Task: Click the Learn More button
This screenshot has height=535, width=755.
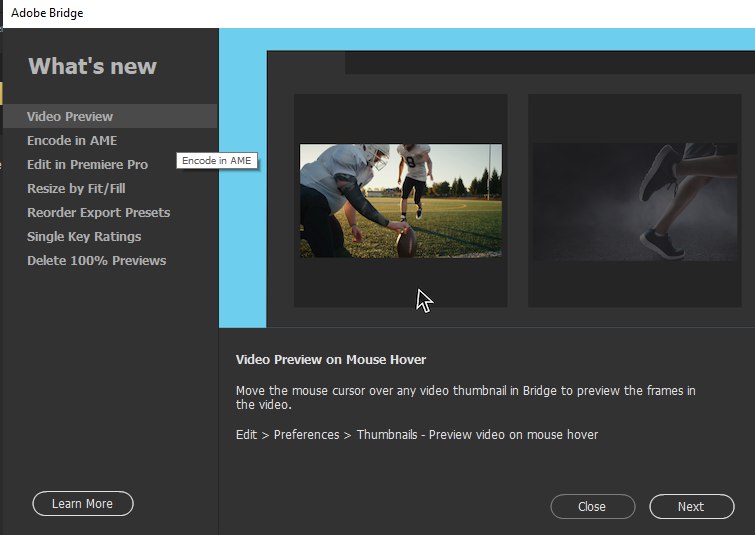Action: pyautogui.click(x=83, y=504)
